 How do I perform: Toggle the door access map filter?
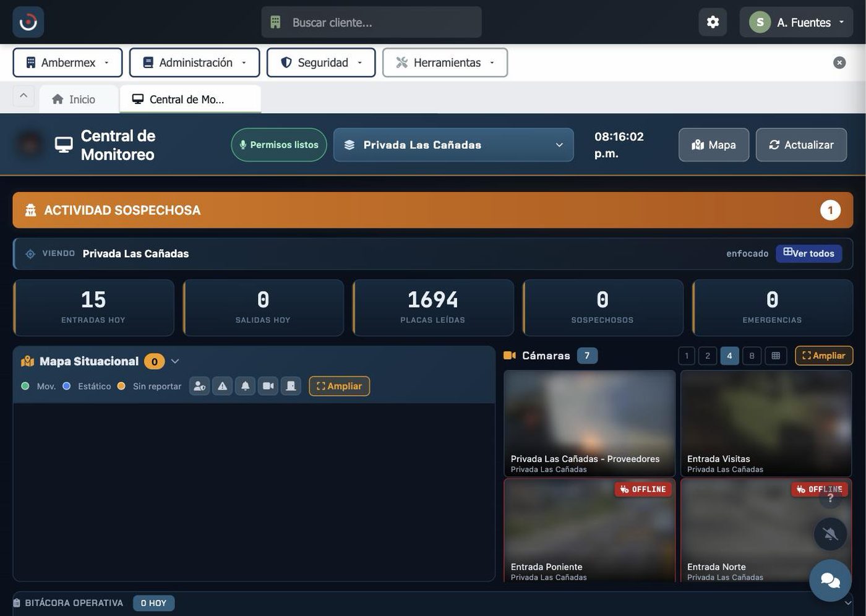click(x=291, y=386)
